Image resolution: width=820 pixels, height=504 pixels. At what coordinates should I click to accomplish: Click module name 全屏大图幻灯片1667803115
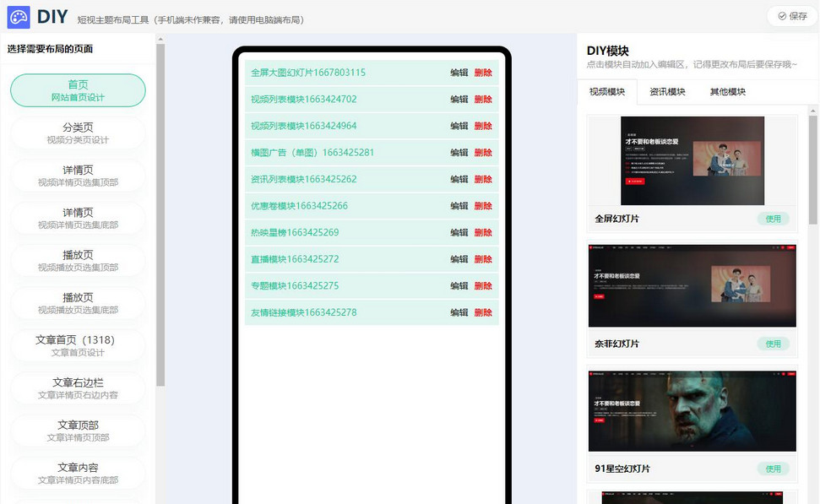point(308,73)
